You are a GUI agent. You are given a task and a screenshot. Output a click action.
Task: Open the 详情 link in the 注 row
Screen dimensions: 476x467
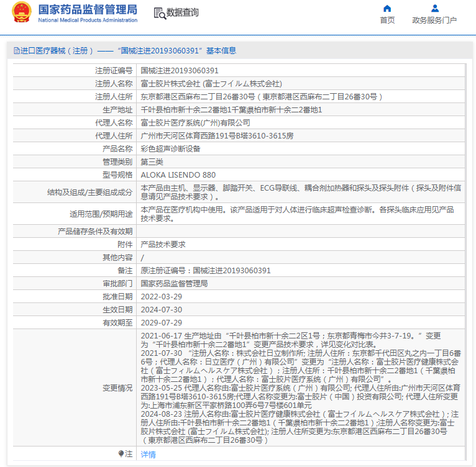148,455
